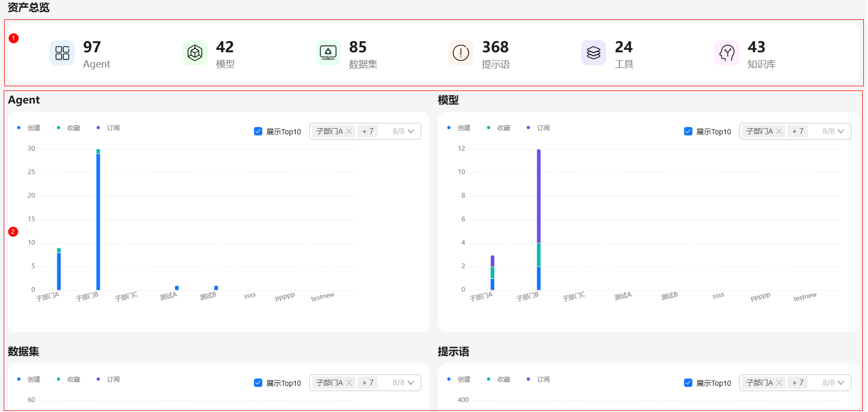The image size is (868, 412).
Task: Click the 知识库 head icon
Action: coord(727,53)
